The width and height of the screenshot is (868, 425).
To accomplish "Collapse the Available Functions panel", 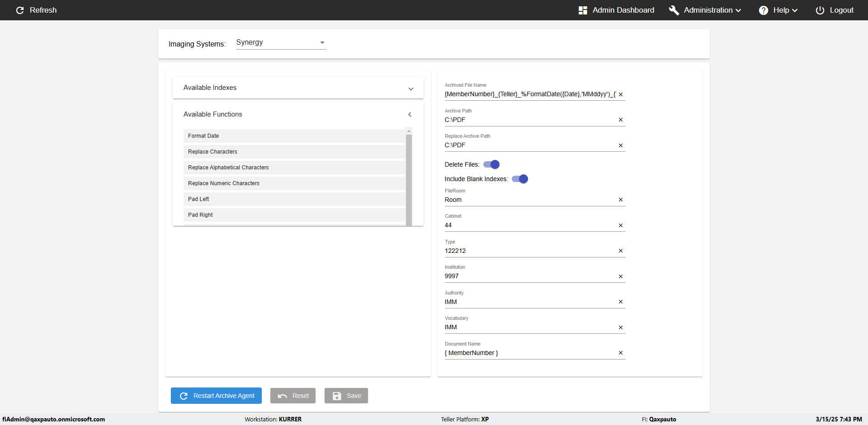I will point(410,114).
